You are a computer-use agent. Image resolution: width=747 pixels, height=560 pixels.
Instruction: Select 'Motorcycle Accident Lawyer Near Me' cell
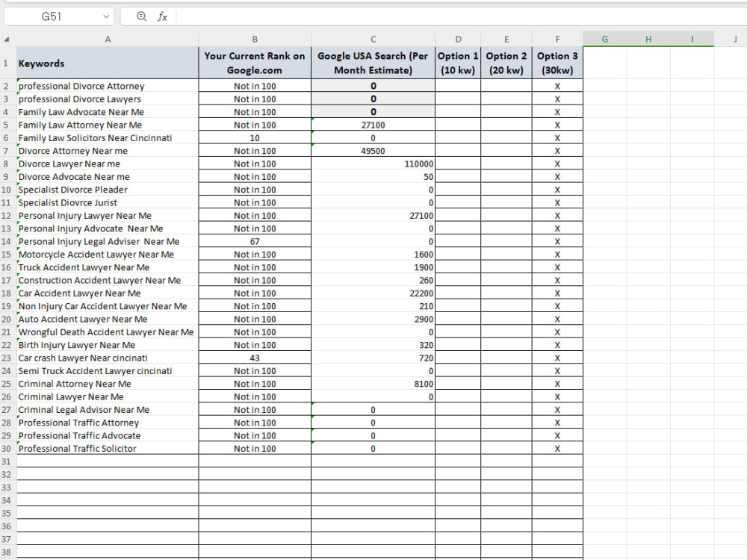[108, 255]
